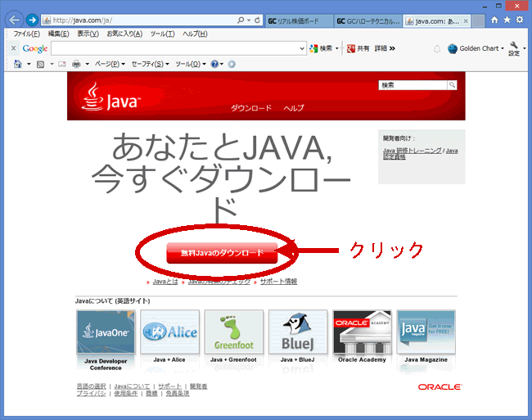Click the ダウンロード header nav link

(251, 108)
